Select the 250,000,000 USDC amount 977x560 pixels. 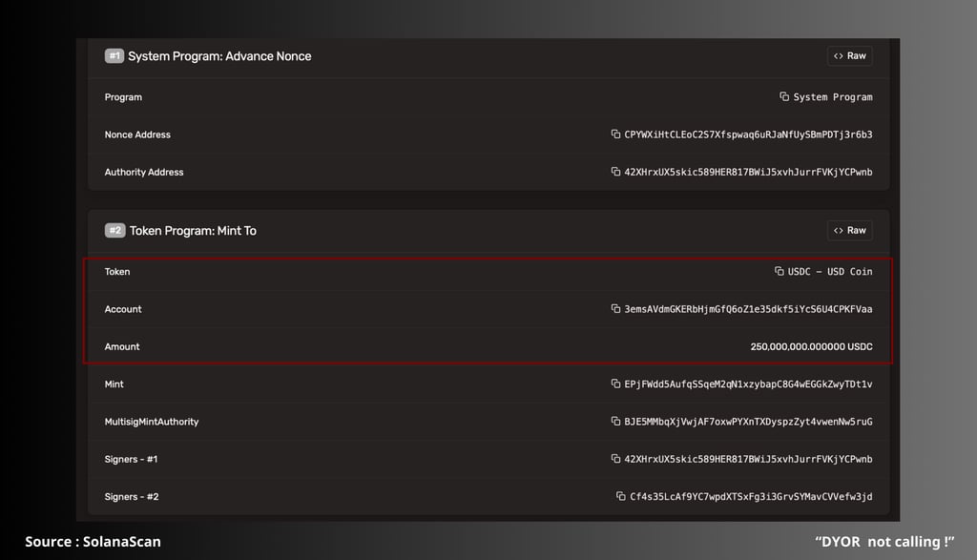click(811, 346)
